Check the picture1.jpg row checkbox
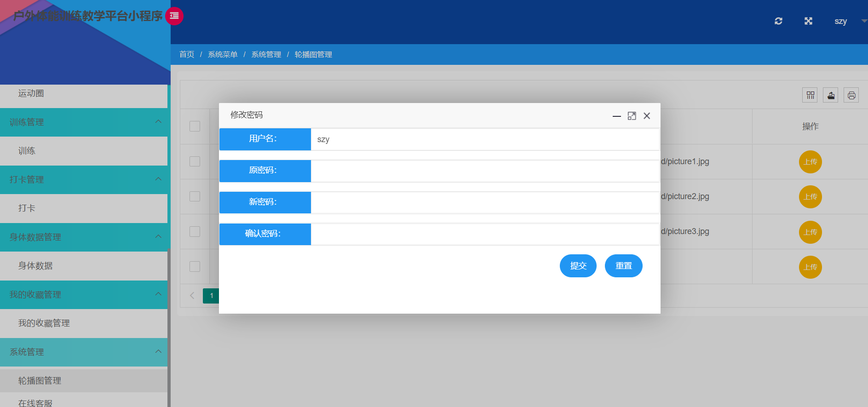 tap(195, 161)
